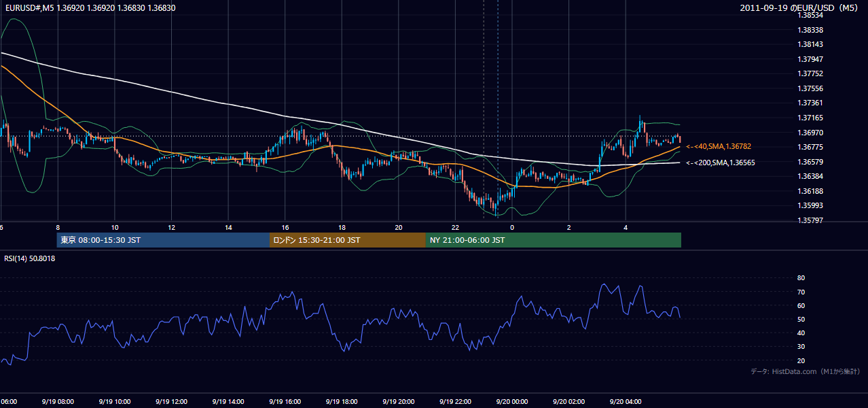Click price axis value 1.37556
Viewport: 868px width, 408px height.
pyautogui.click(x=810, y=88)
